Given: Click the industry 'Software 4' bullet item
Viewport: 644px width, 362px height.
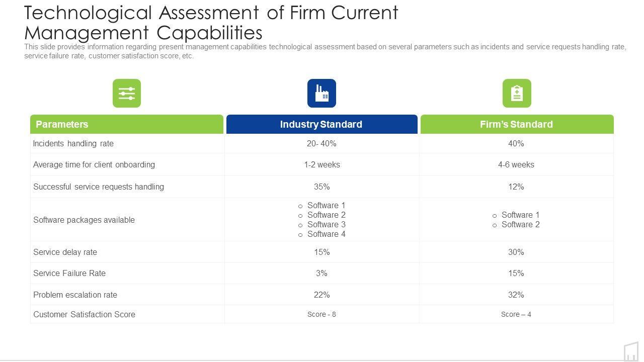Looking at the screenshot, I should coord(326,234).
